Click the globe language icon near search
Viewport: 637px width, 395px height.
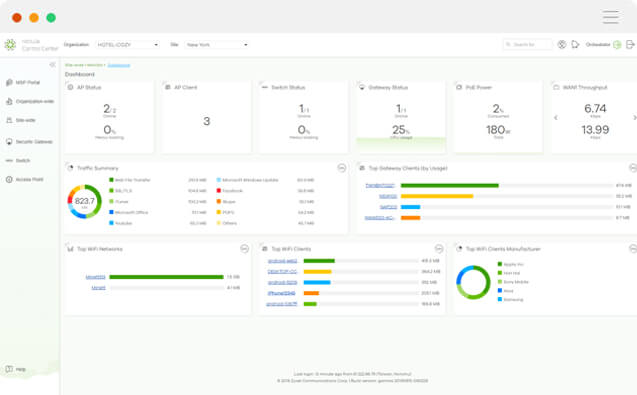562,44
